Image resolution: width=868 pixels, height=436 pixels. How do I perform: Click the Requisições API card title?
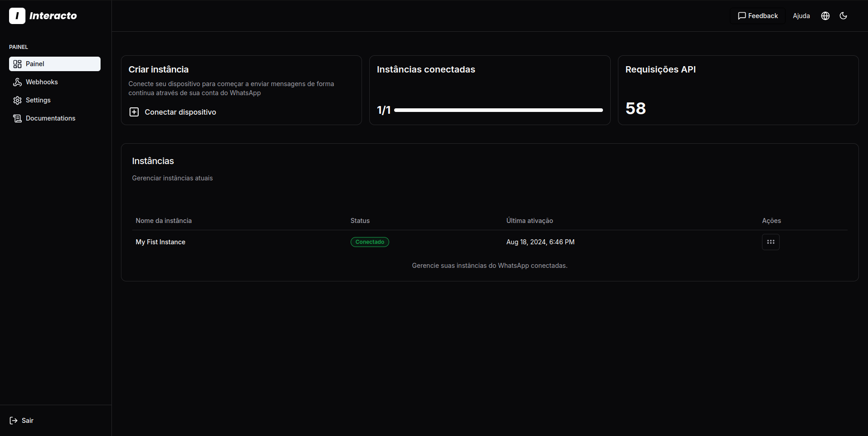tap(661, 69)
